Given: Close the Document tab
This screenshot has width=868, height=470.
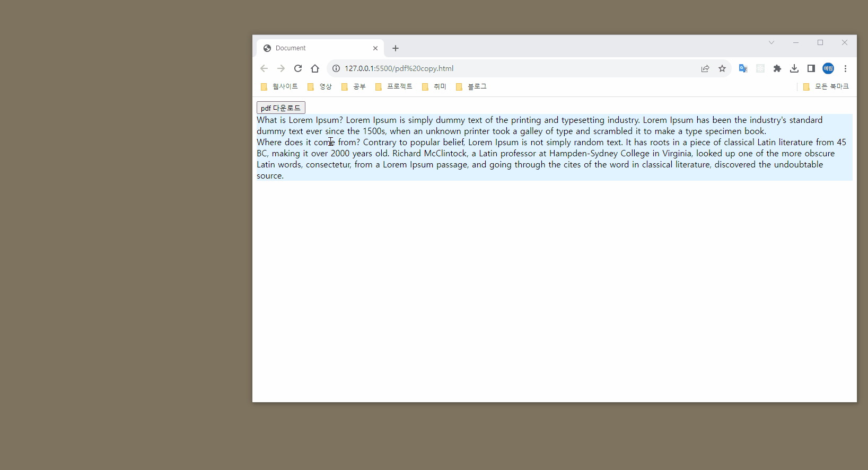Looking at the screenshot, I should click(375, 48).
